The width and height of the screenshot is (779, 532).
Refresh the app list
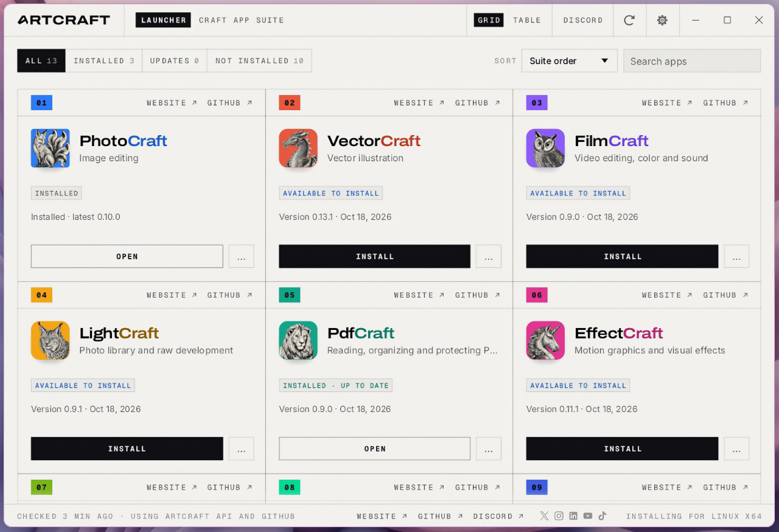coord(629,20)
